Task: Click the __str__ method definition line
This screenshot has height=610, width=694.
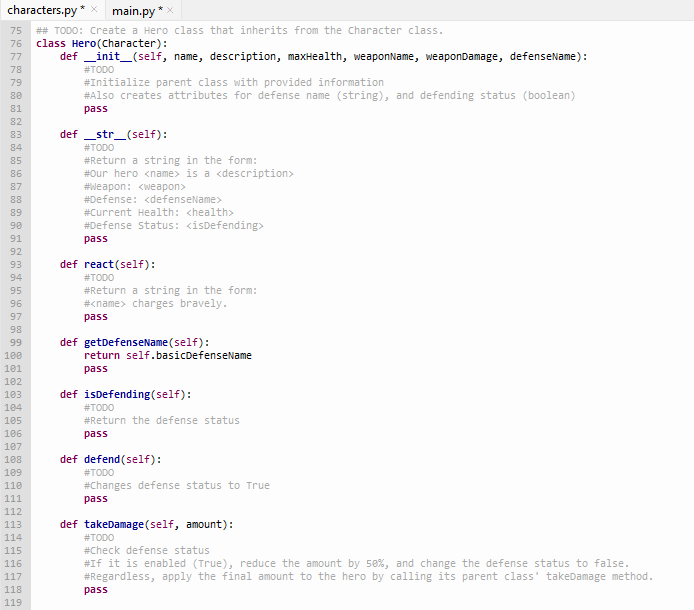Action: 114,135
